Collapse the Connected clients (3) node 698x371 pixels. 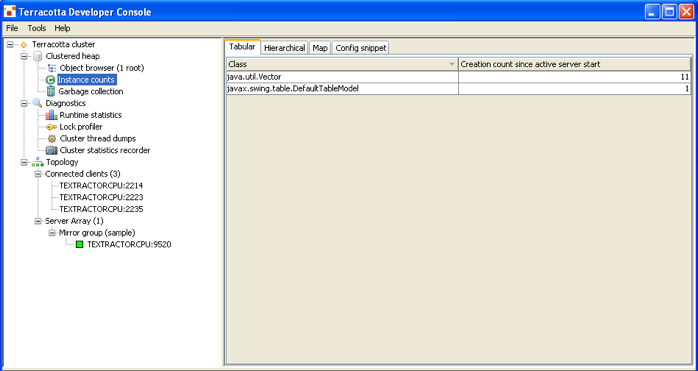(x=38, y=174)
